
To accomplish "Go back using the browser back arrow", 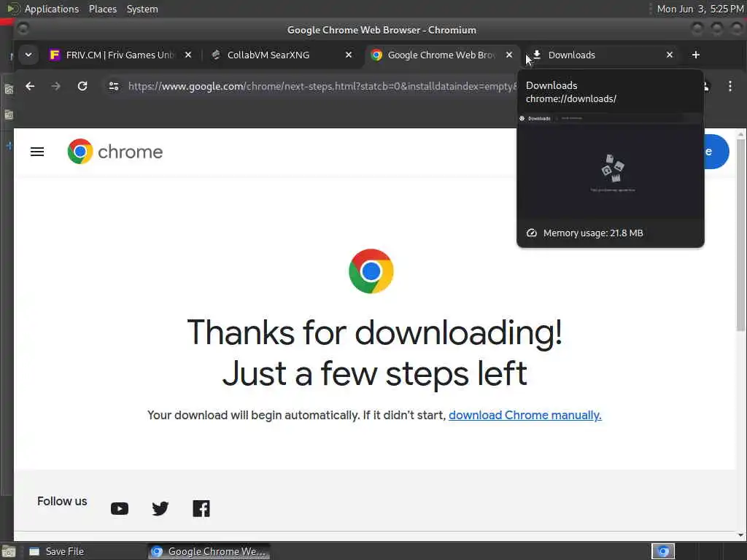I will [30, 86].
